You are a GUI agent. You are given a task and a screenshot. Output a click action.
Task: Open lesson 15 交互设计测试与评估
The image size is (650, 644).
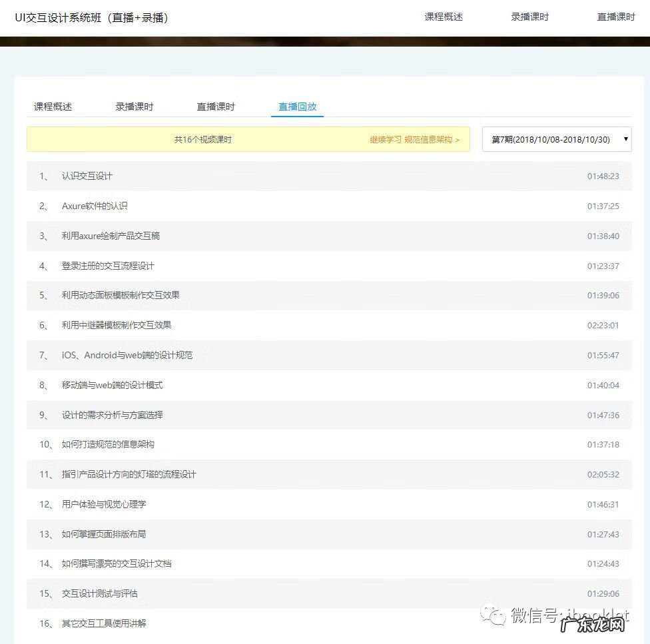329,593
